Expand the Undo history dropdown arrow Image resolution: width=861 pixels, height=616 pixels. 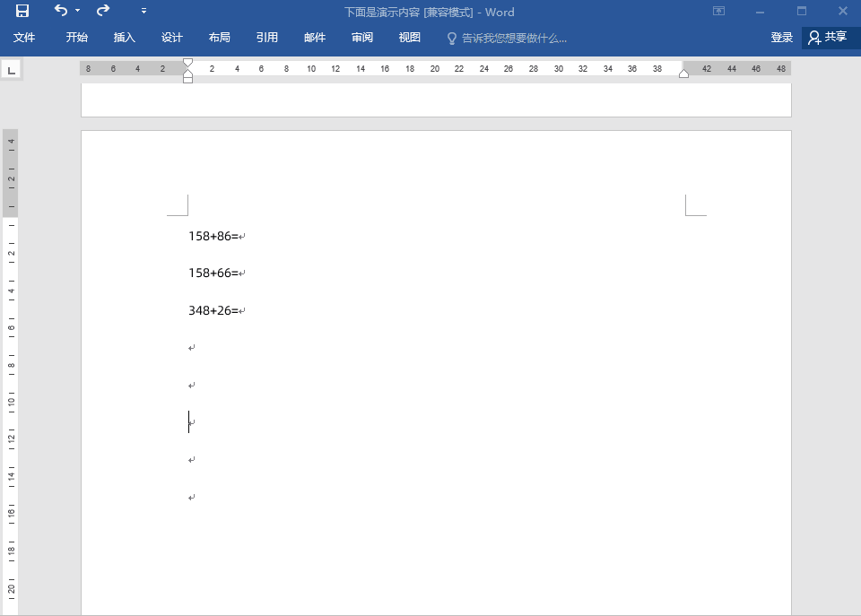pos(78,12)
